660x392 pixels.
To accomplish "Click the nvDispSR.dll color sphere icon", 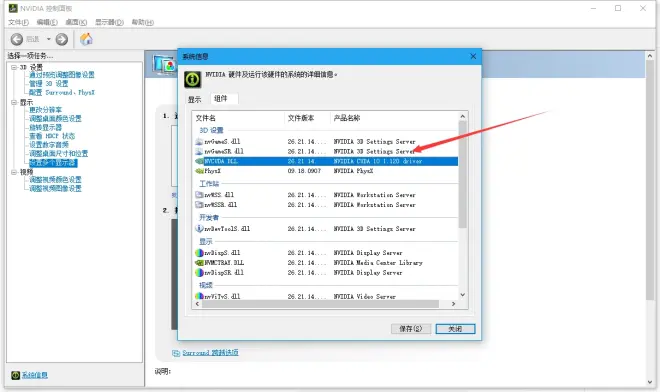I will (199, 272).
